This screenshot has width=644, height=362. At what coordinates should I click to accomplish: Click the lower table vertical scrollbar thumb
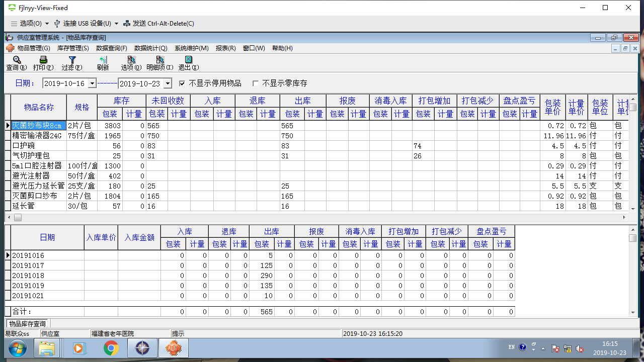click(x=632, y=238)
